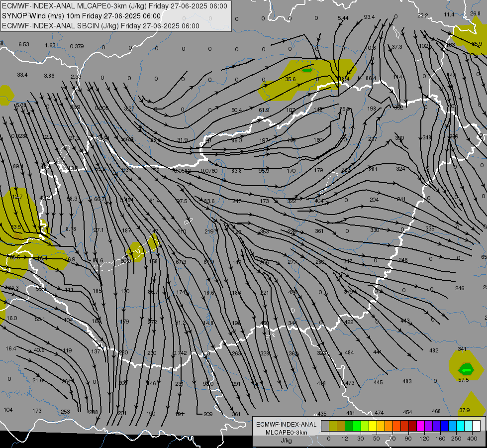Click the gray swatch in the MLCAPE legend

tap(325, 426)
